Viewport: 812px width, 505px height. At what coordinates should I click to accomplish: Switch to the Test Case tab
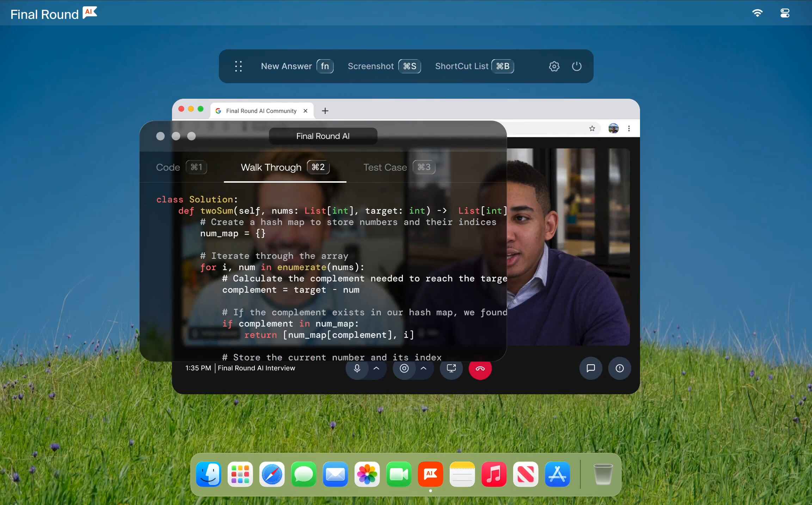385,167
